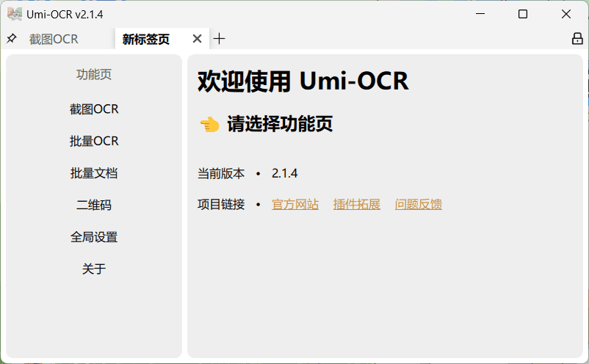The height and width of the screenshot is (364, 589).
Task: Click the pin window icon in tab bar
Action: pos(11,39)
